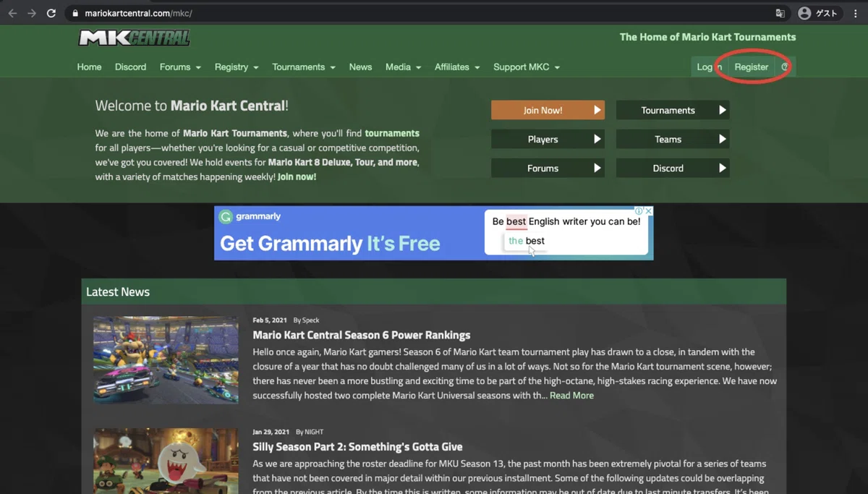Click the MK Central logo
868x494 pixels.
coord(135,38)
